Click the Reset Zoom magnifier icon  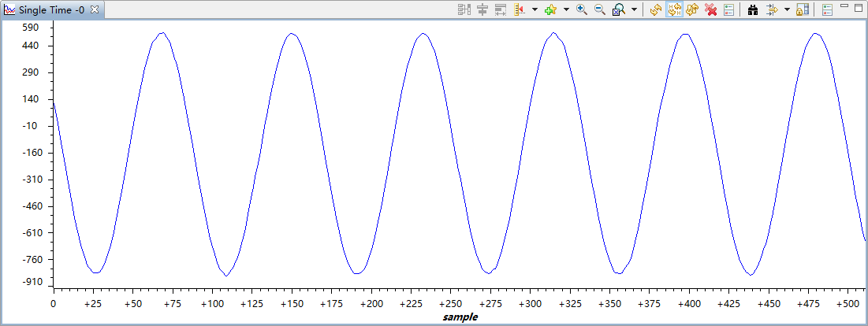(x=619, y=9)
